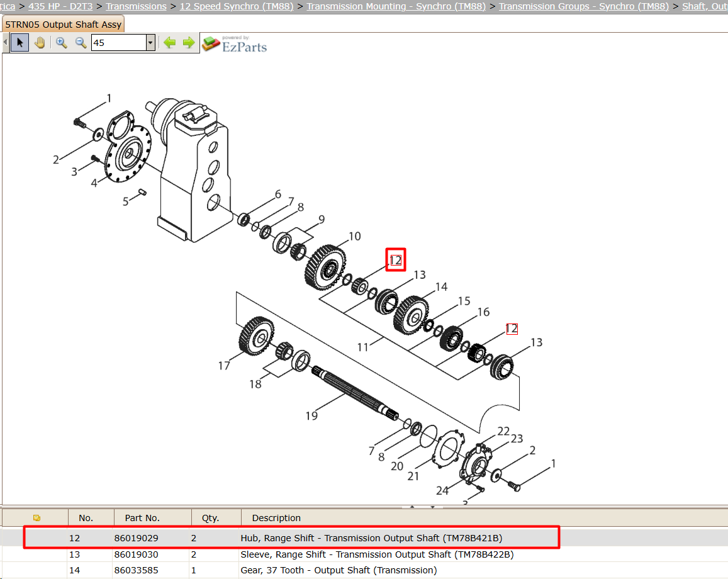Click callout 5 near the pin

coord(125,201)
